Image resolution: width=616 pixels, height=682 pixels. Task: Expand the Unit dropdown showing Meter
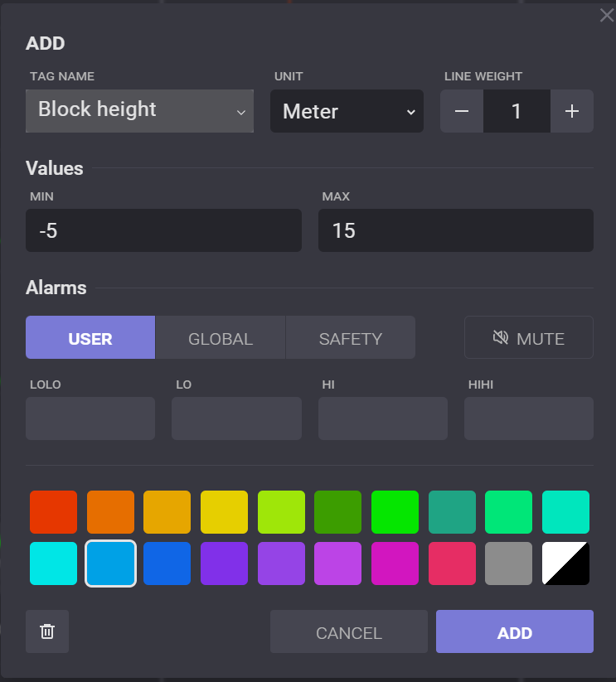347,111
